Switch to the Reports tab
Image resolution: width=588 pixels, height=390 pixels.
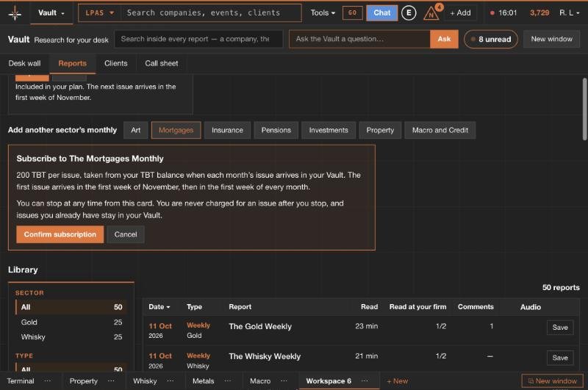click(x=72, y=63)
